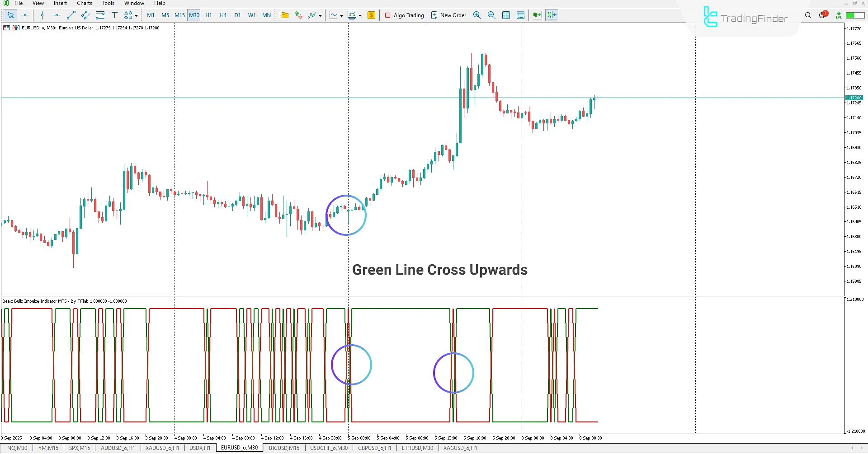Click the New Order button
868x454 pixels.
[x=448, y=15]
